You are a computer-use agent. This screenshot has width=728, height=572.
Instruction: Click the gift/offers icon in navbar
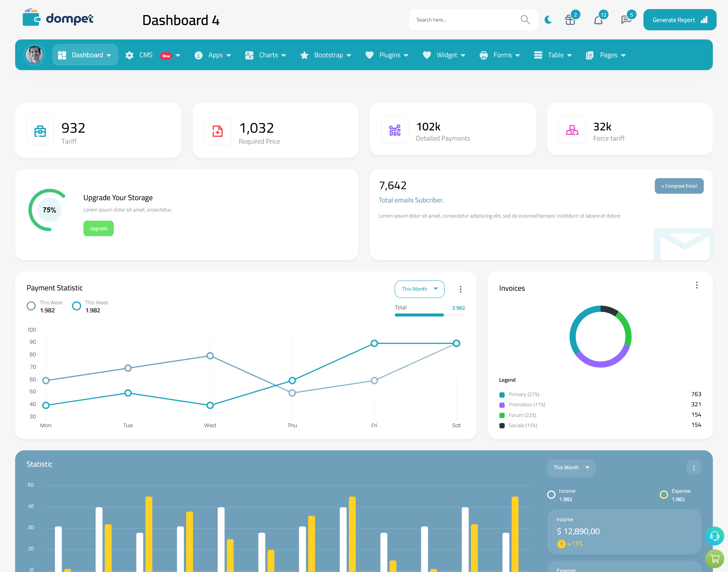pos(570,19)
